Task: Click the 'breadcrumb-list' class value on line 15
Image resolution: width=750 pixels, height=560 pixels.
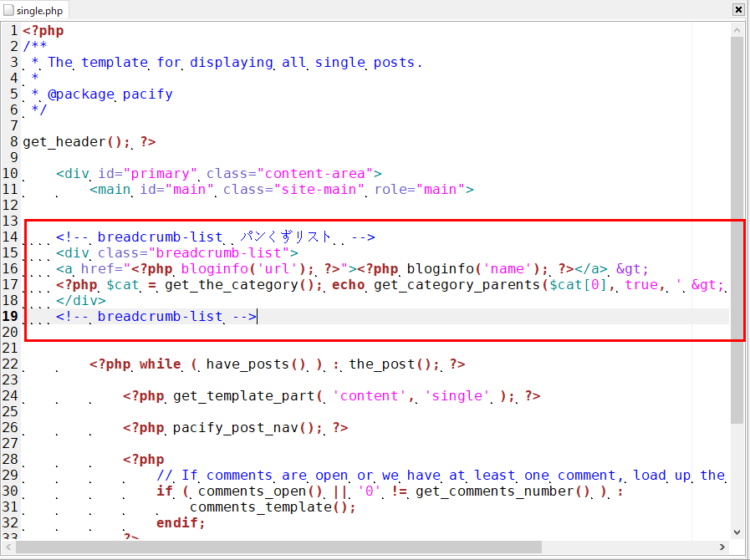Action: pyautogui.click(x=218, y=252)
